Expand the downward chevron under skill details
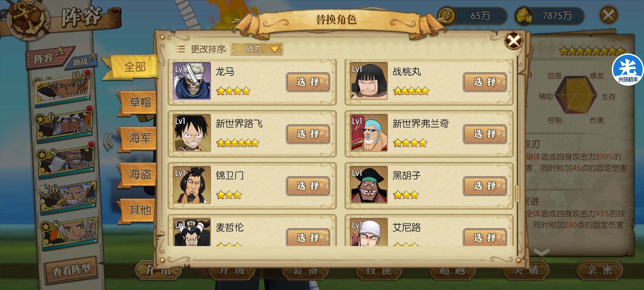This screenshot has height=290, width=644. tap(542, 252)
